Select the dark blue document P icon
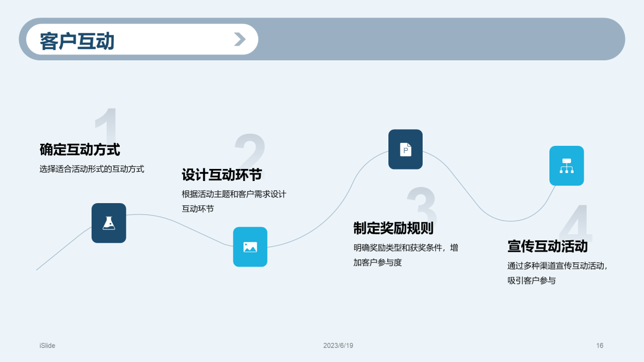The width and height of the screenshot is (644, 362). pyautogui.click(x=406, y=149)
